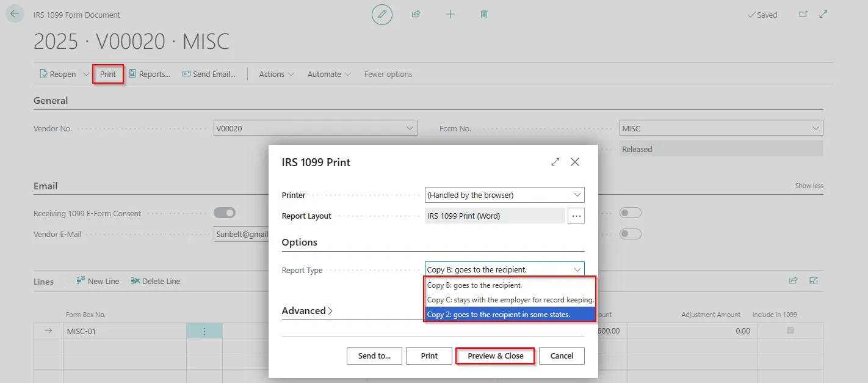Screen dimensions: 868x383
Task: Open page in new window icon
Action: click(803, 14)
